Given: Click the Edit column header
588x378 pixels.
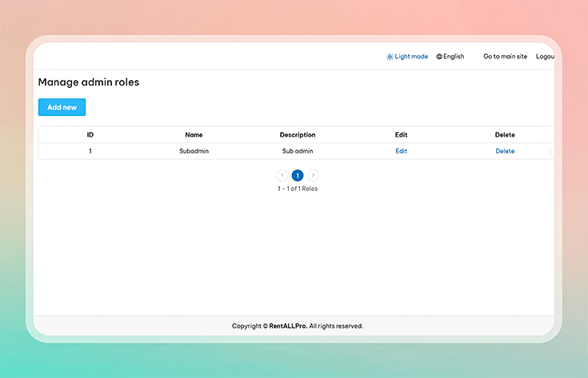Looking at the screenshot, I should [x=401, y=135].
